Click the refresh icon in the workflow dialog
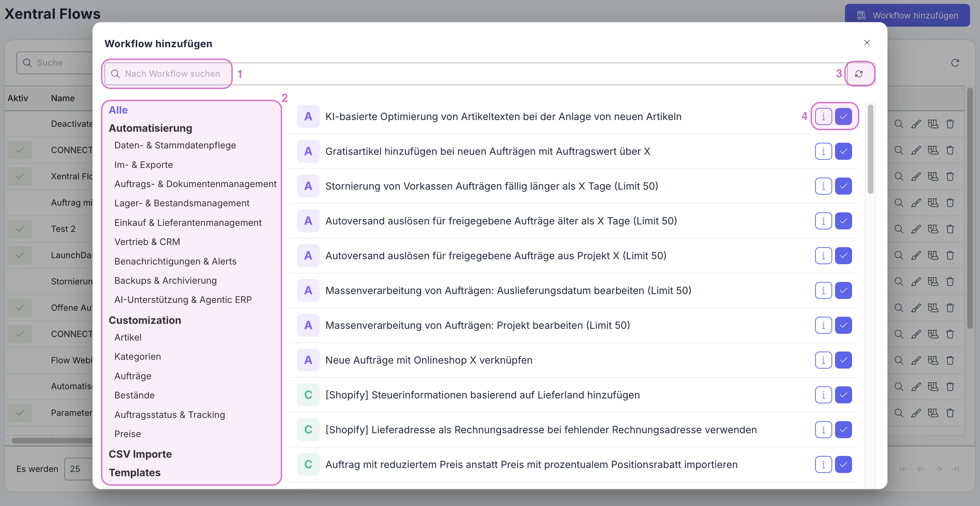Screen dimensions: 980x506 [858, 74]
